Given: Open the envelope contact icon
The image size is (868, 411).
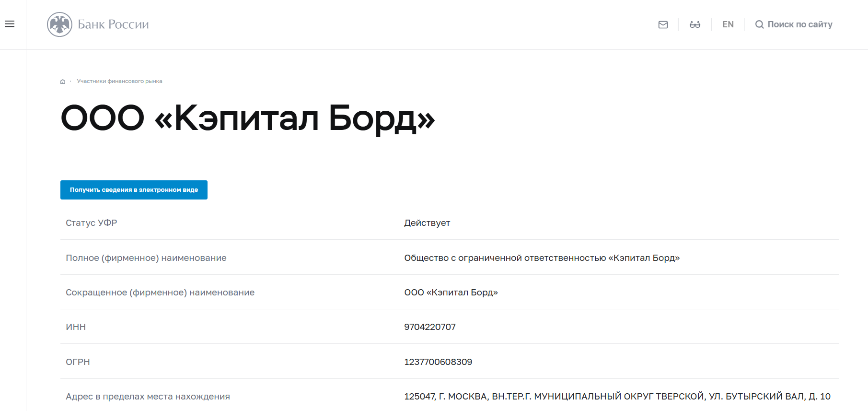Looking at the screenshot, I should click(x=663, y=24).
